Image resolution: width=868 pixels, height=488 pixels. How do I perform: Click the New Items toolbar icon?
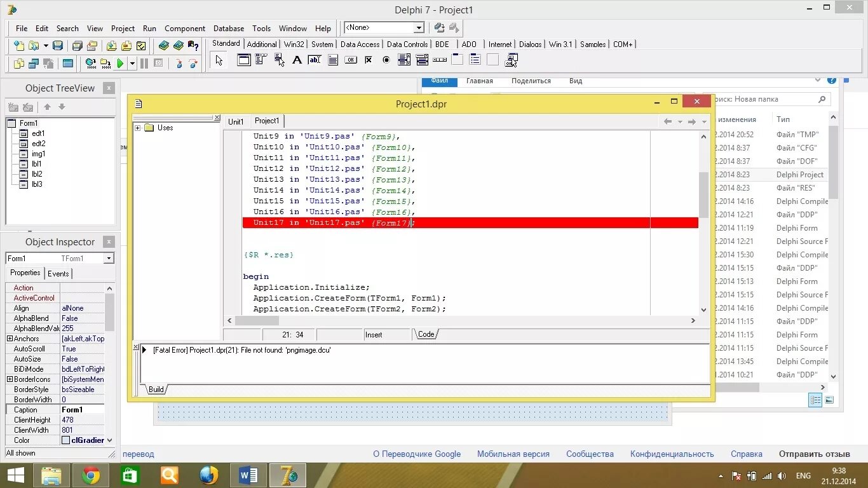coord(19,46)
